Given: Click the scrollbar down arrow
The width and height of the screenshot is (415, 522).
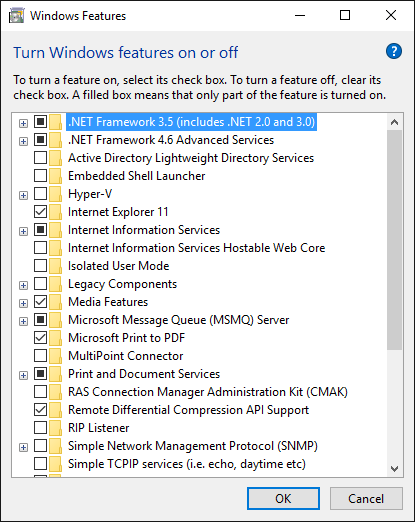Looking at the screenshot, I should click(395, 469).
